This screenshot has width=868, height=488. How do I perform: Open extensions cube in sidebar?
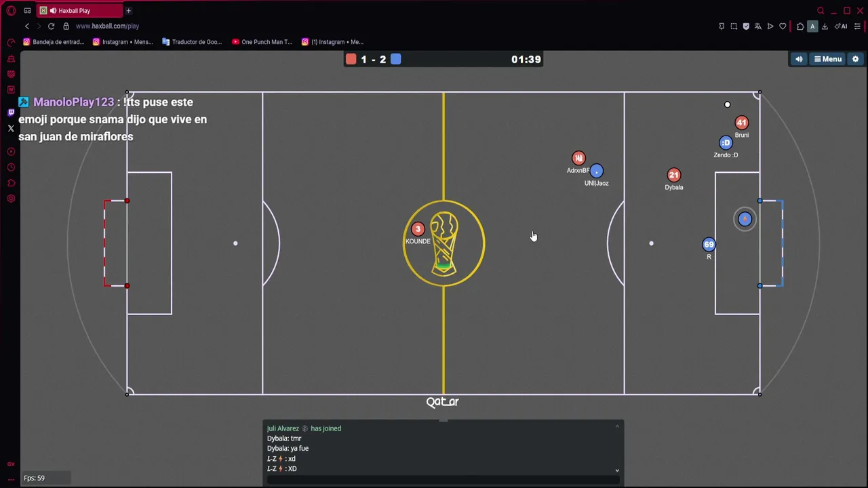[11, 183]
